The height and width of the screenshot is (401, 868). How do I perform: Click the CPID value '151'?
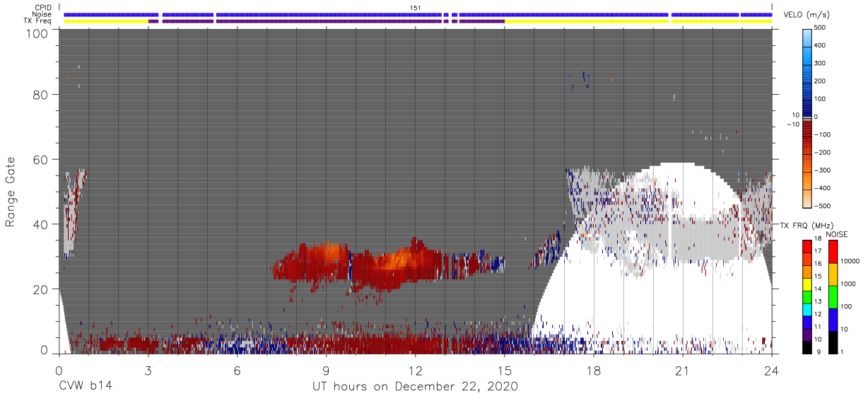[415, 7]
